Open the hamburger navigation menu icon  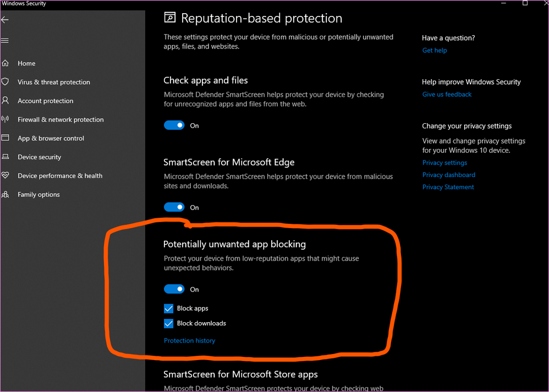pyautogui.click(x=5, y=41)
